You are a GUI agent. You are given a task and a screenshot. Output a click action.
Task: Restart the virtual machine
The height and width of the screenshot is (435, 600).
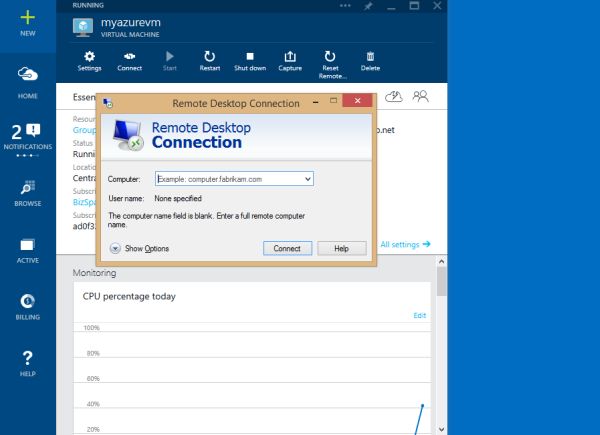pos(210,61)
